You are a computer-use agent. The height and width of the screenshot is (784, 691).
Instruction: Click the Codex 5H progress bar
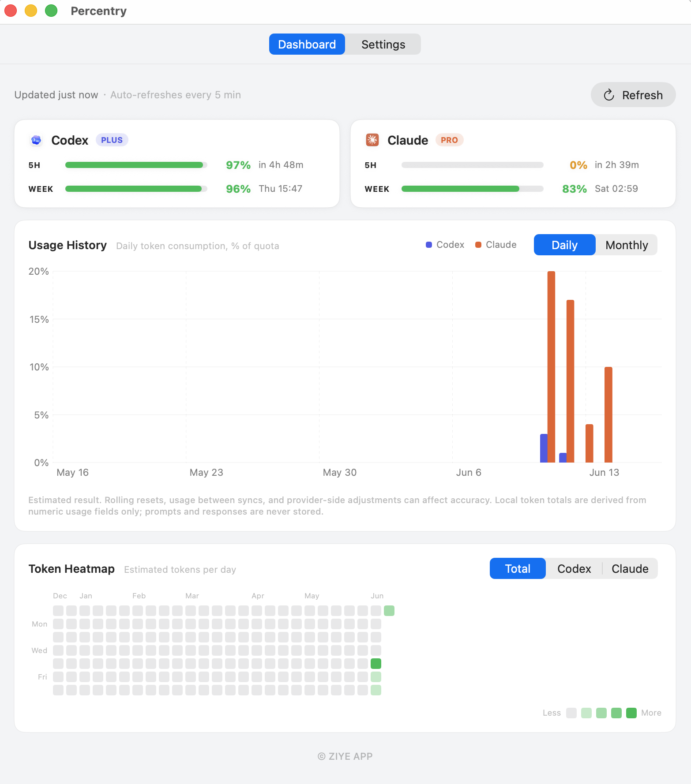[x=136, y=165]
